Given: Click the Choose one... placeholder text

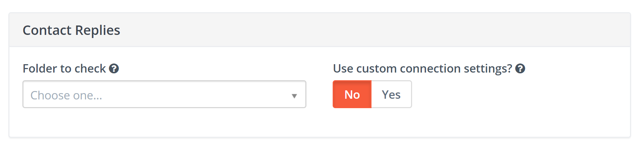Looking at the screenshot, I should coord(66,95).
